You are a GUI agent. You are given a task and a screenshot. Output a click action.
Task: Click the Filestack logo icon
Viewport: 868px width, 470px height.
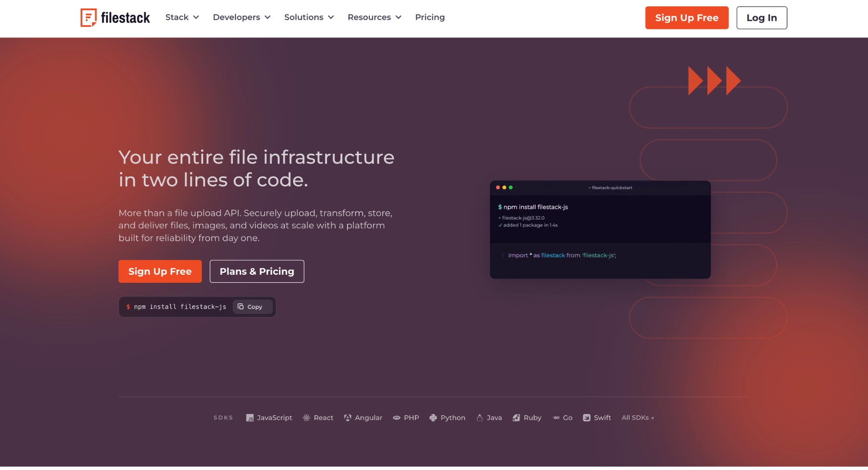pos(88,18)
